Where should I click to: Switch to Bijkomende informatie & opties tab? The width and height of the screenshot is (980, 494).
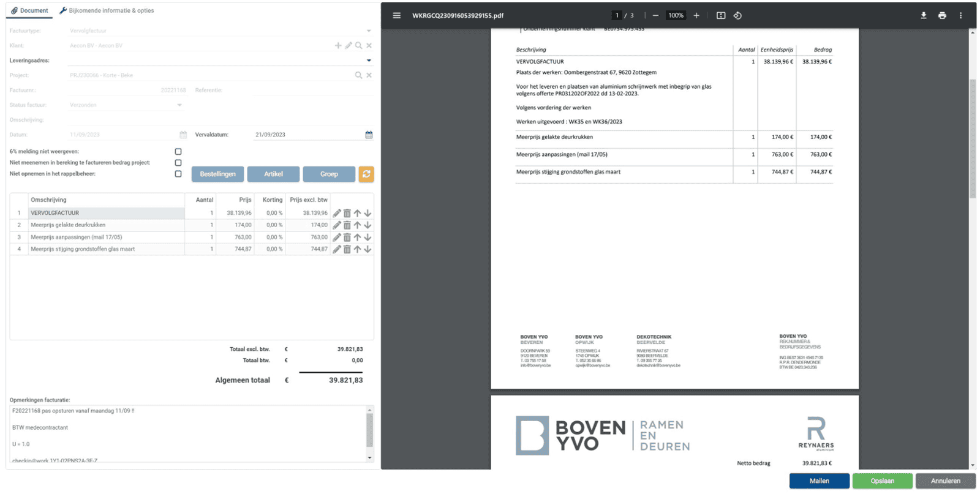107,10
